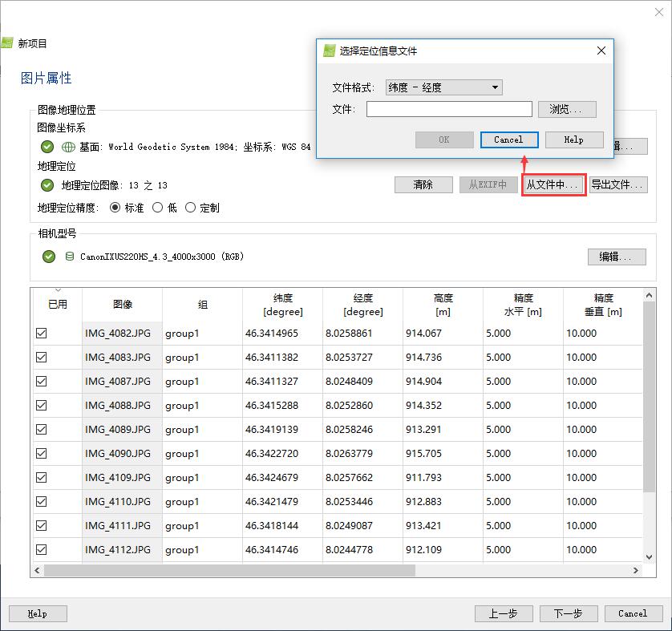Select the 定制 accuracy radio button
672x631 pixels.
(190, 208)
